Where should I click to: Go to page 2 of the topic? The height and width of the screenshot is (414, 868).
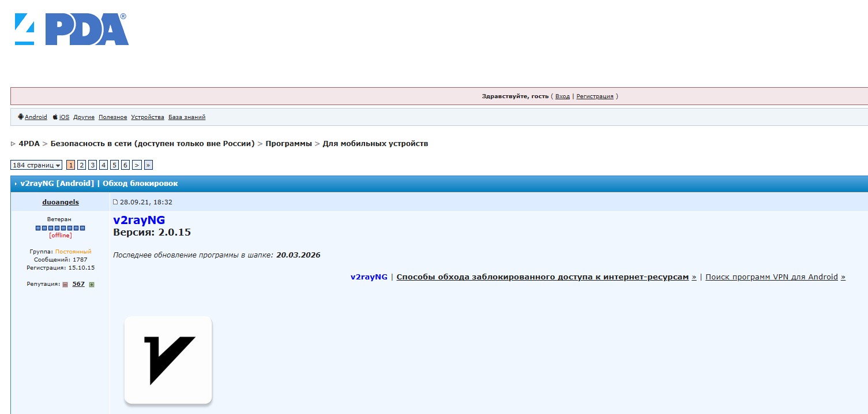(81, 165)
